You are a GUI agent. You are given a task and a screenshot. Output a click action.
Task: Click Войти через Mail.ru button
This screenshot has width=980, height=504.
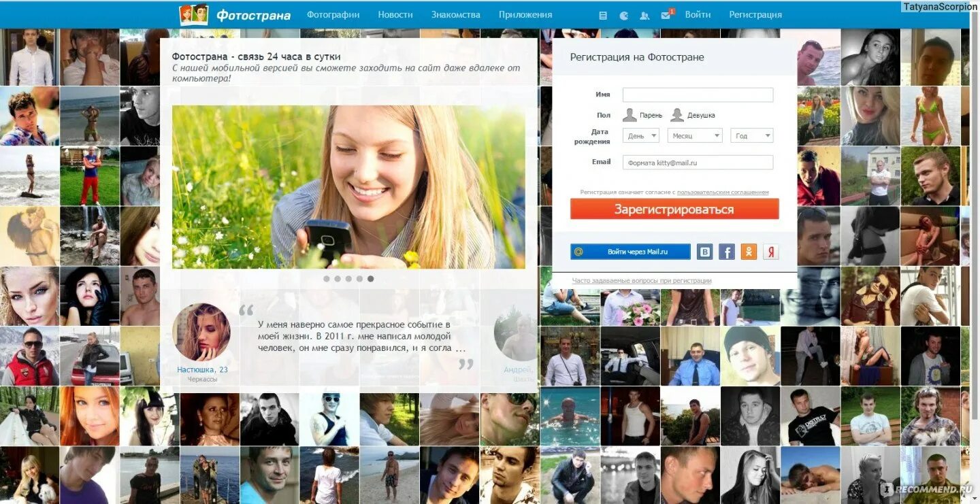[x=630, y=252]
